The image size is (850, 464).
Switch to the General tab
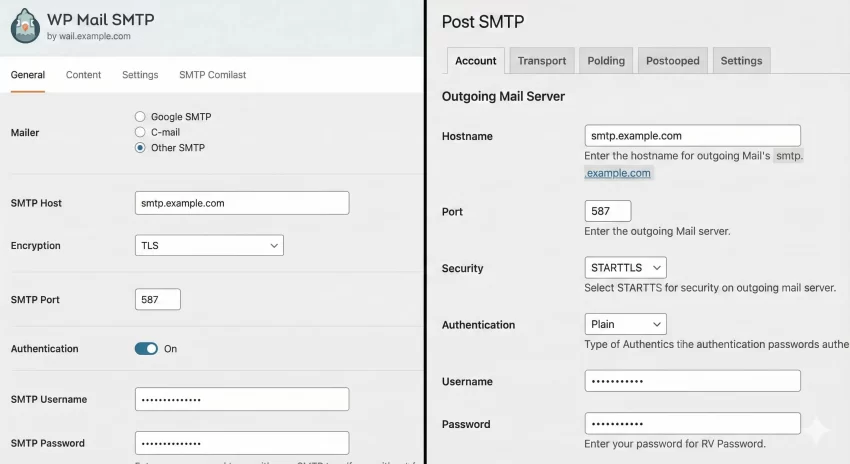[x=28, y=75]
